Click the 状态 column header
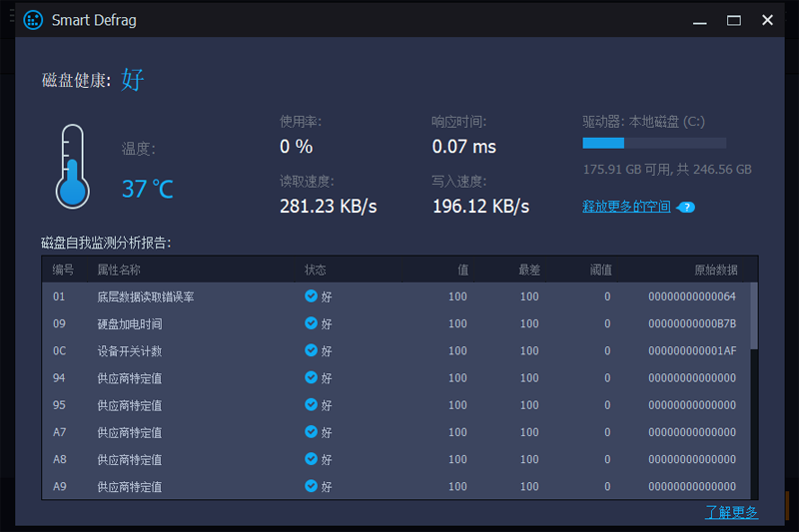799x532 pixels. [x=316, y=269]
